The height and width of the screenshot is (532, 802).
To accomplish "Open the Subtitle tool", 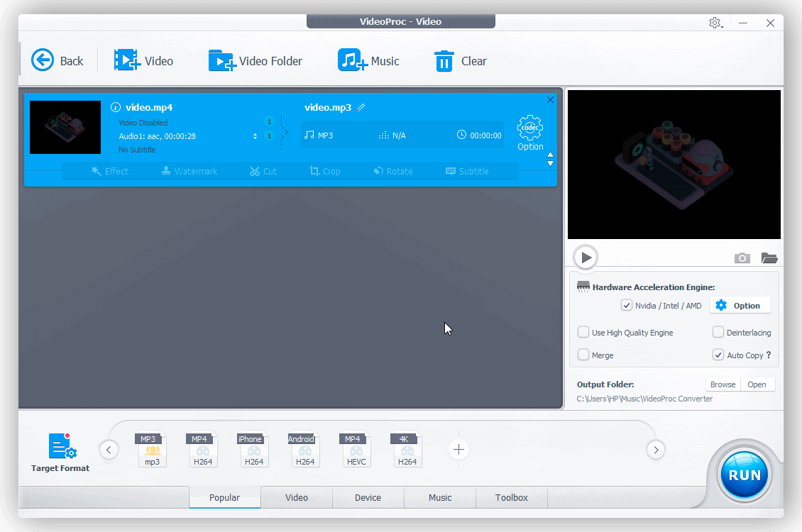I will point(467,171).
